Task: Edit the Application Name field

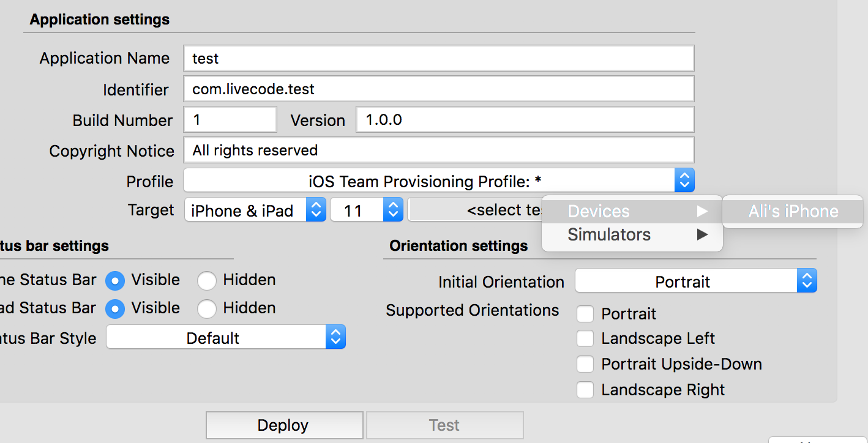Action: [438, 58]
